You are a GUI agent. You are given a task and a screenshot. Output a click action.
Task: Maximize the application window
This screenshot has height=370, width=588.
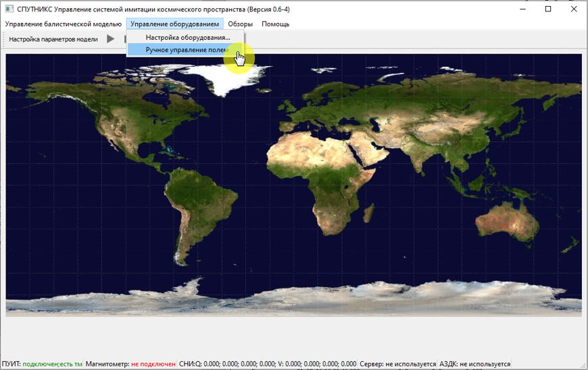click(547, 9)
